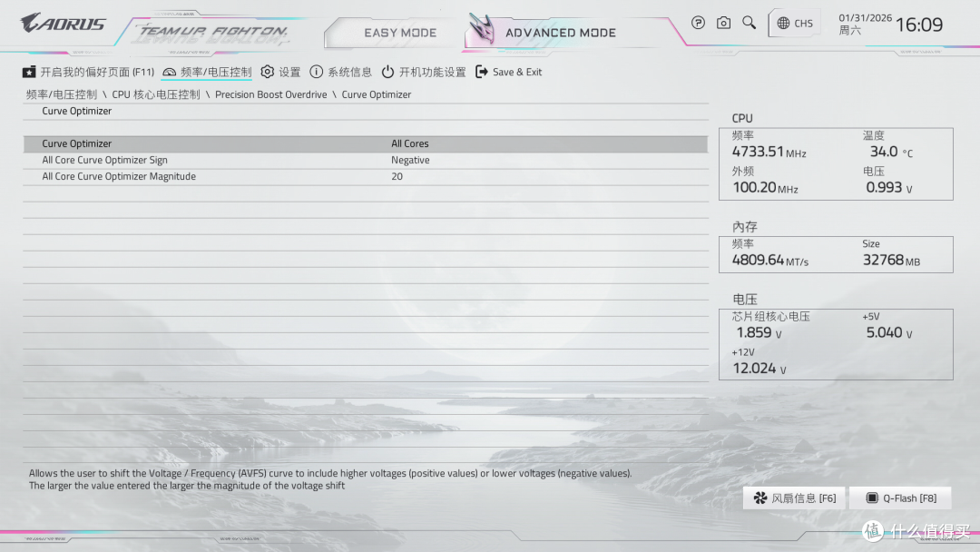
Task: Click CPU voltage 0.993 V value
Action: coord(889,188)
